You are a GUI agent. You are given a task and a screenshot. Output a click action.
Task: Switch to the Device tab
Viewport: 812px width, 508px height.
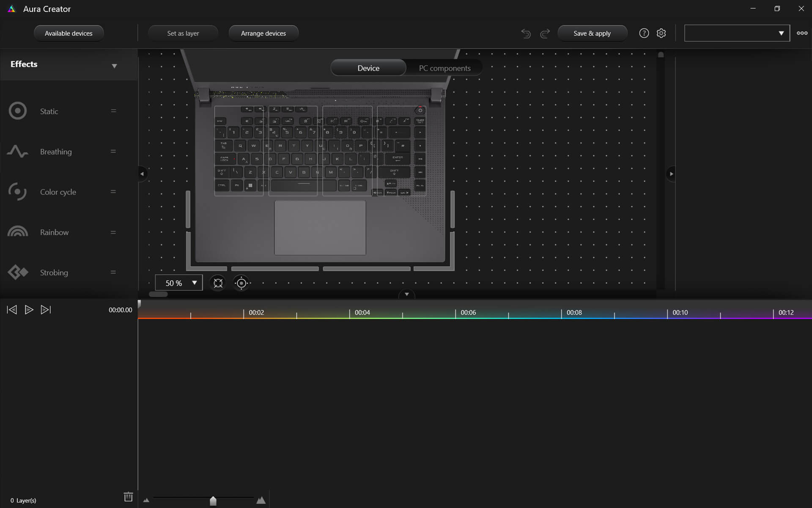pyautogui.click(x=368, y=67)
